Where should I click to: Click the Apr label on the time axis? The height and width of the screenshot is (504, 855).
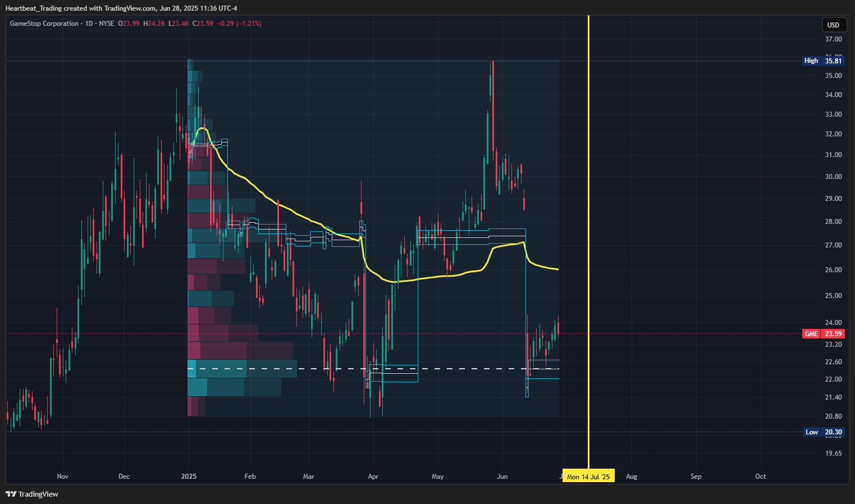tap(373, 476)
